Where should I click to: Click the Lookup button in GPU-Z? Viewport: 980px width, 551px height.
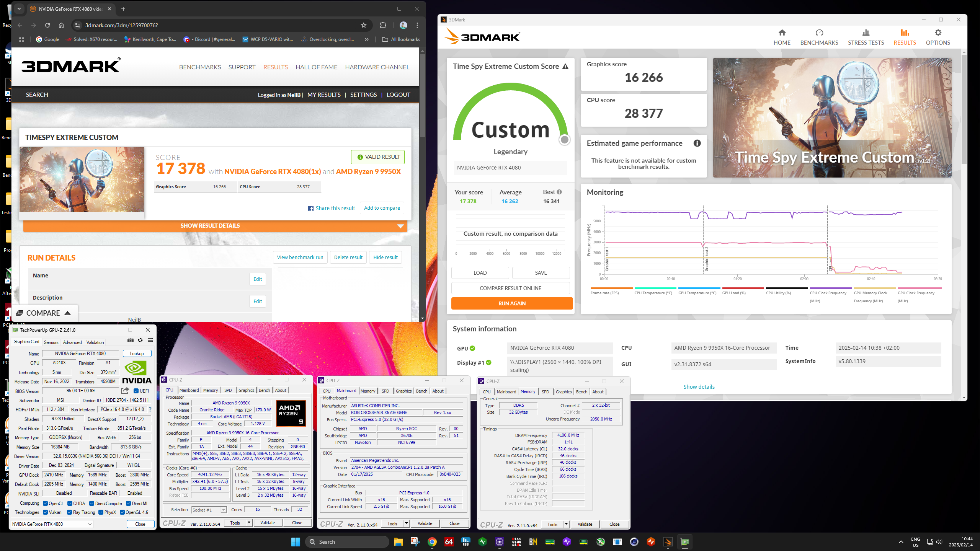[x=137, y=354]
